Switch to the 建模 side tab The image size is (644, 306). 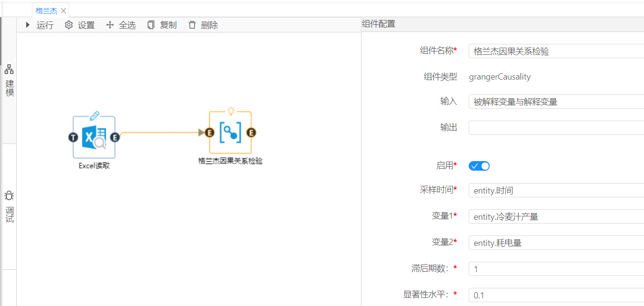point(9,81)
